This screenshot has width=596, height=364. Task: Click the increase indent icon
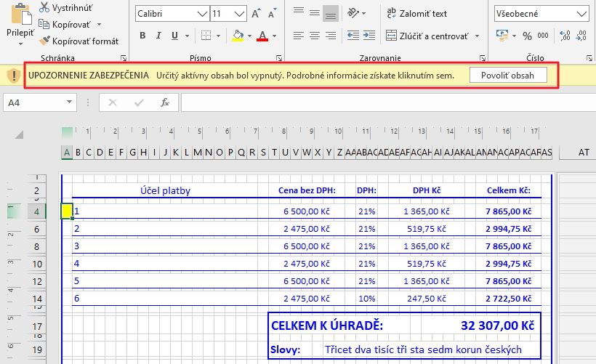click(x=371, y=36)
